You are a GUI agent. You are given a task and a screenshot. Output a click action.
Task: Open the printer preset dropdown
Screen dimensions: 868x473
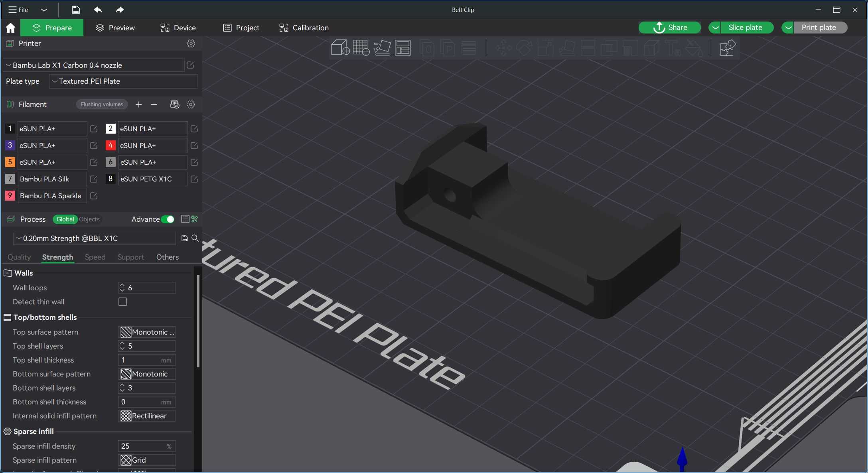(94, 65)
